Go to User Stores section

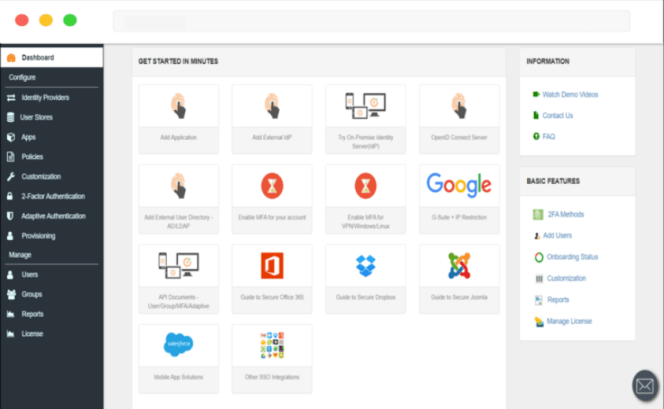coord(36,117)
